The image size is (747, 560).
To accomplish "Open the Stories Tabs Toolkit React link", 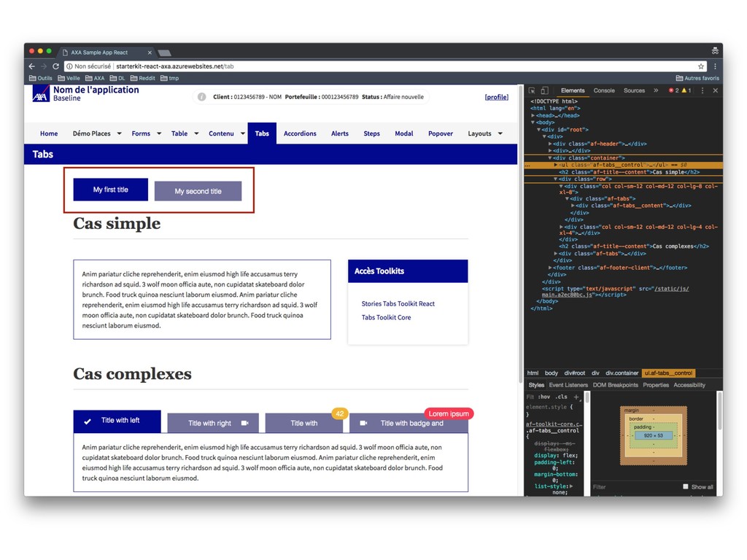I will point(398,304).
